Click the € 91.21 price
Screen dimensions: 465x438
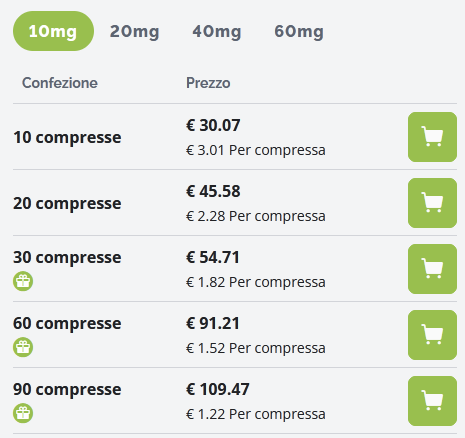point(213,323)
